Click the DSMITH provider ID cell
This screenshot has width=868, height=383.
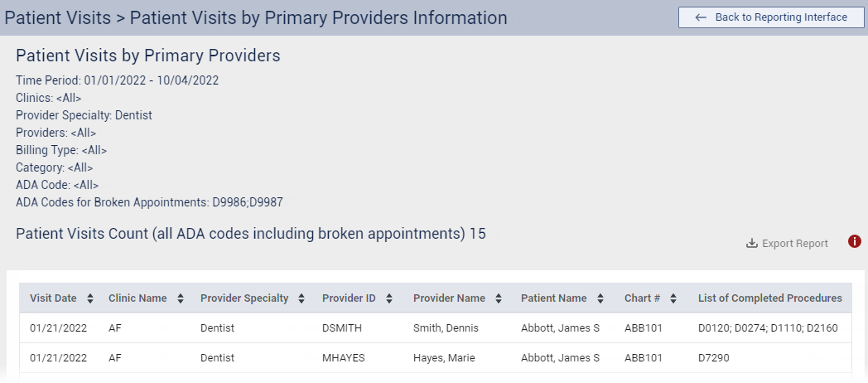coord(342,328)
